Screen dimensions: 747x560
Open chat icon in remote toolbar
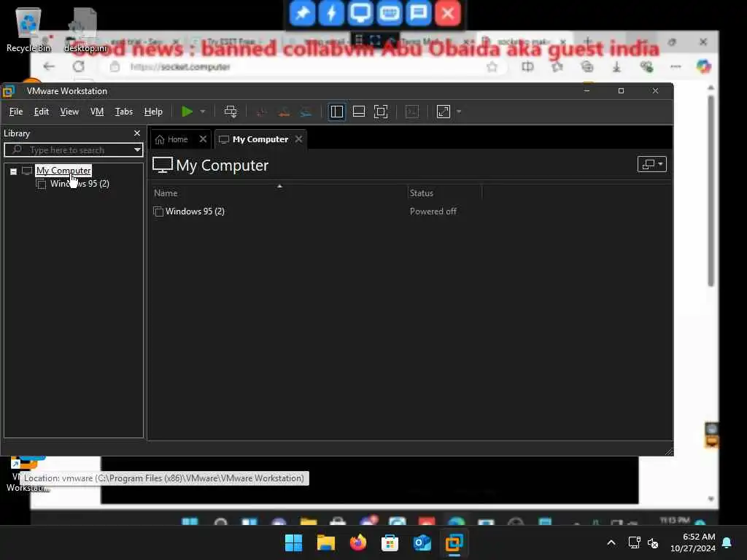click(x=418, y=13)
